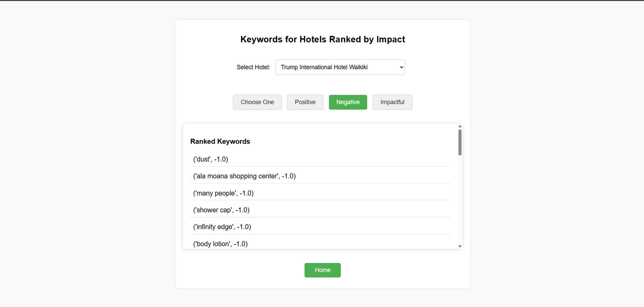Image resolution: width=644 pixels, height=307 pixels.
Task: Click the scroll down arrow of the keyword list
Action: coord(460,246)
